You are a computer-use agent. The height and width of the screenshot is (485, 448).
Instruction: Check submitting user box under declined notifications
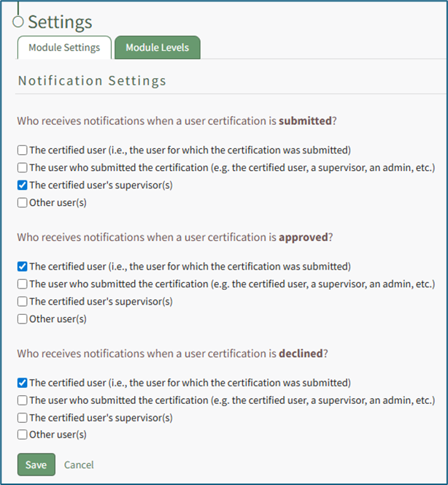tap(23, 400)
